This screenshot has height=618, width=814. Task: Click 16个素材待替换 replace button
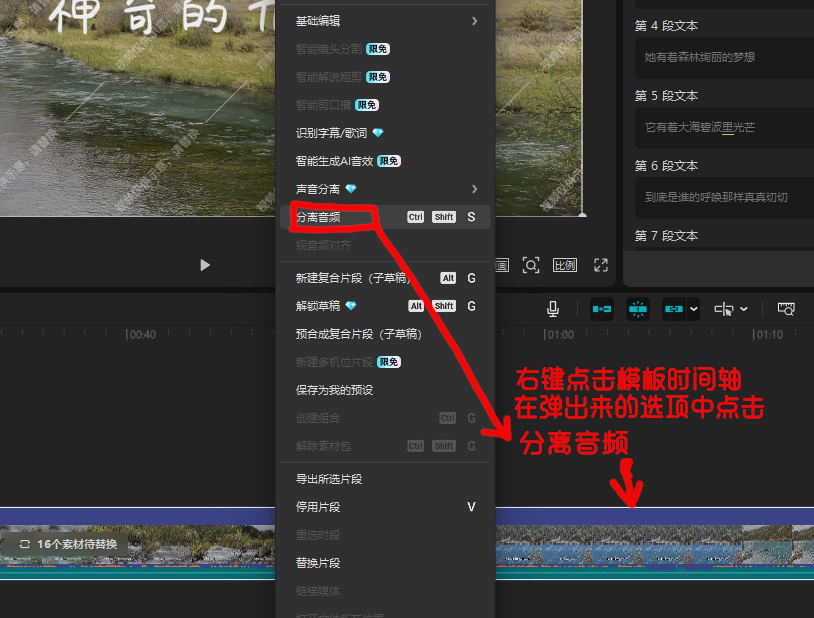point(68,544)
